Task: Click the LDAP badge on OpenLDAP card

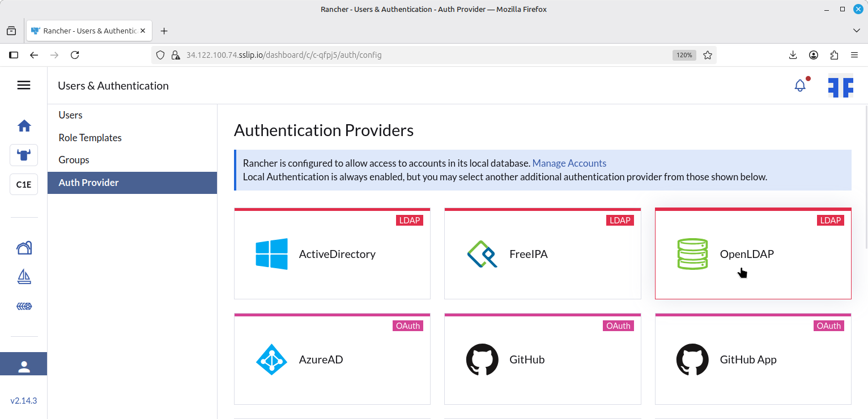Action: 830,220
